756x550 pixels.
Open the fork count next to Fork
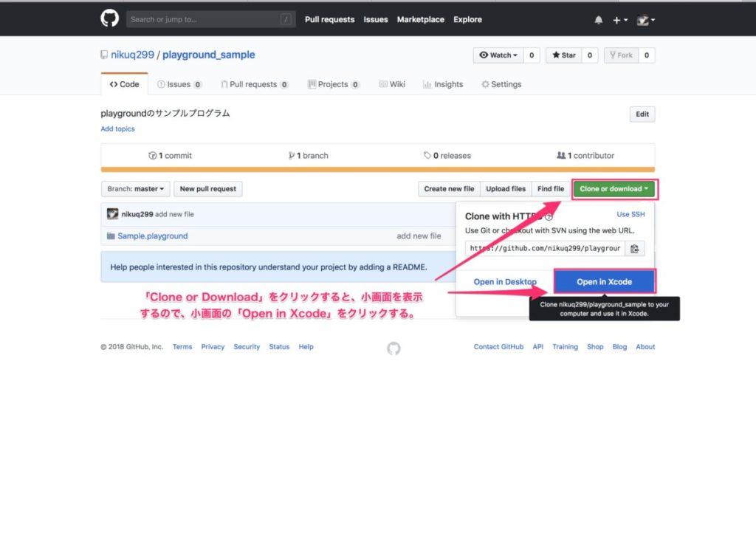pos(647,55)
